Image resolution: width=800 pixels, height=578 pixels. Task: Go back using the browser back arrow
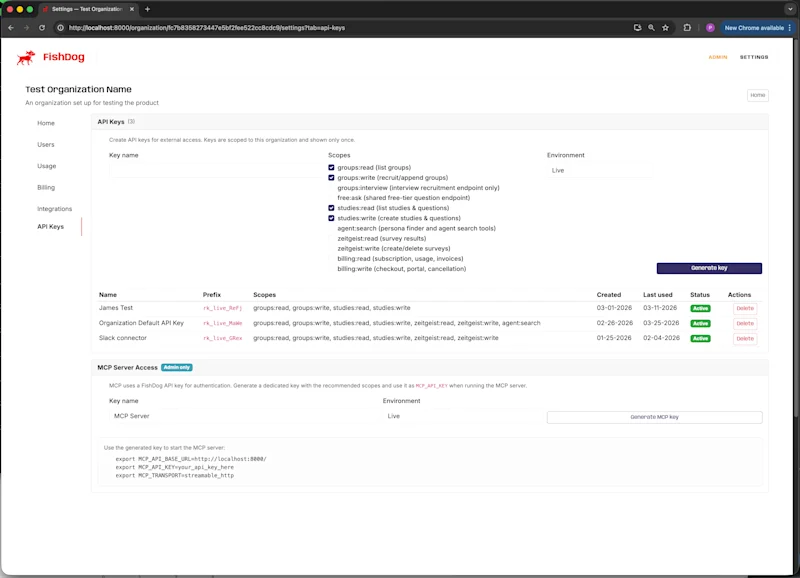[x=11, y=28]
